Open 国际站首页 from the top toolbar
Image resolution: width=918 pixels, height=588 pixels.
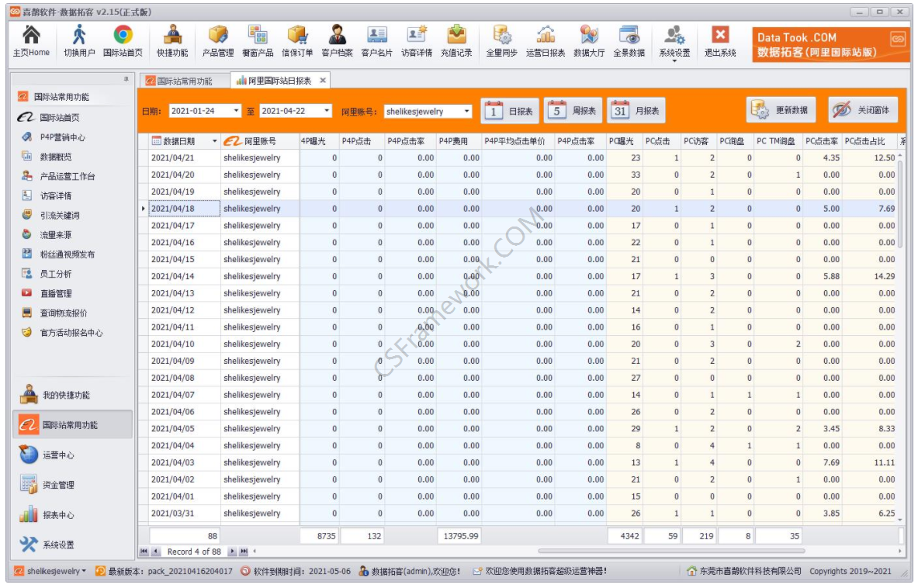click(x=123, y=41)
